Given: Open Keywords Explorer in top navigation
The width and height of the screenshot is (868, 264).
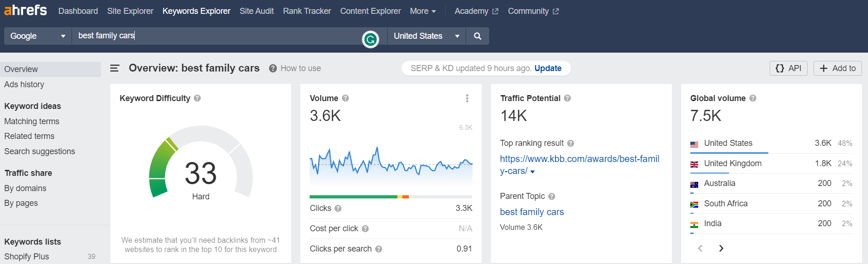Looking at the screenshot, I should (196, 11).
